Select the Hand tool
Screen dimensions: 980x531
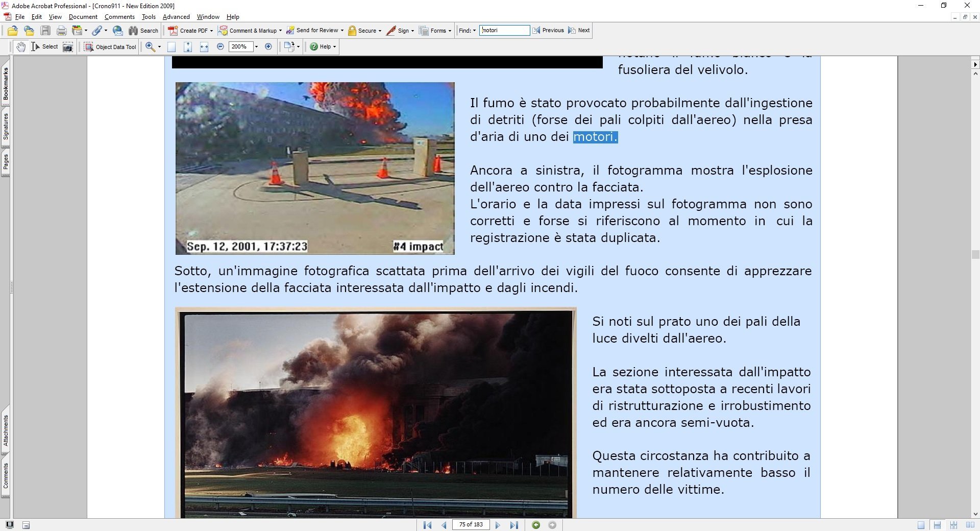coord(20,47)
